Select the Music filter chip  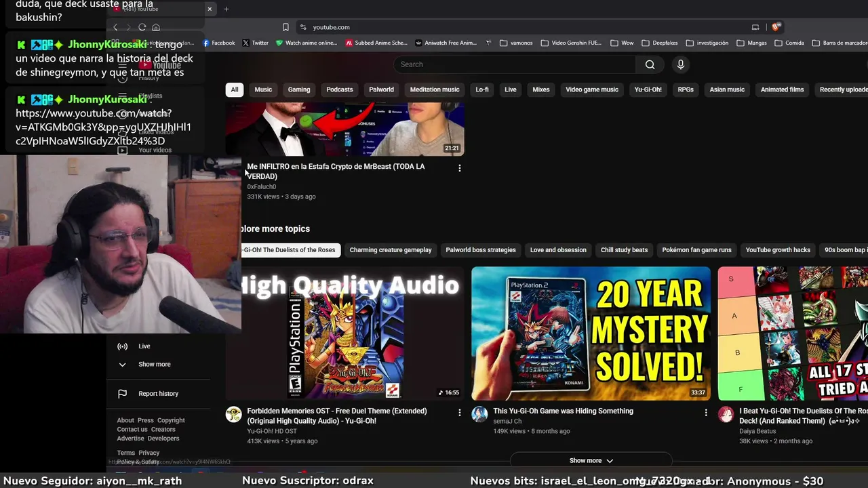pos(263,89)
